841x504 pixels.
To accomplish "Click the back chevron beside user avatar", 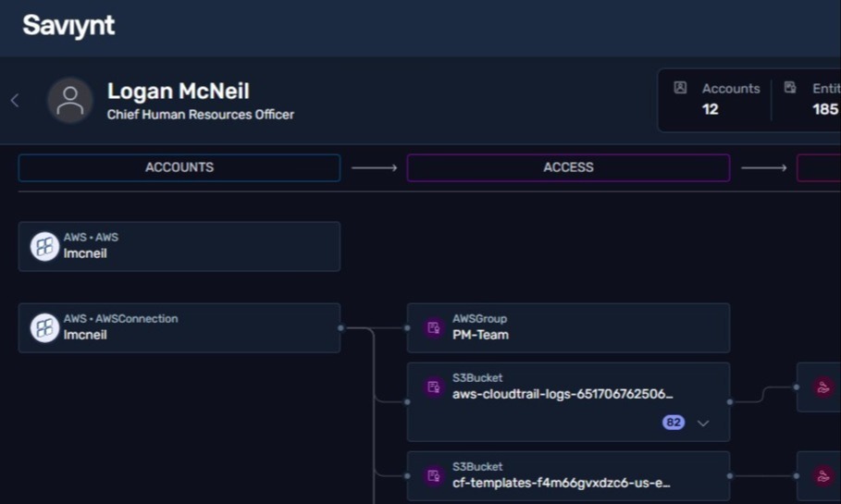I will (x=15, y=100).
